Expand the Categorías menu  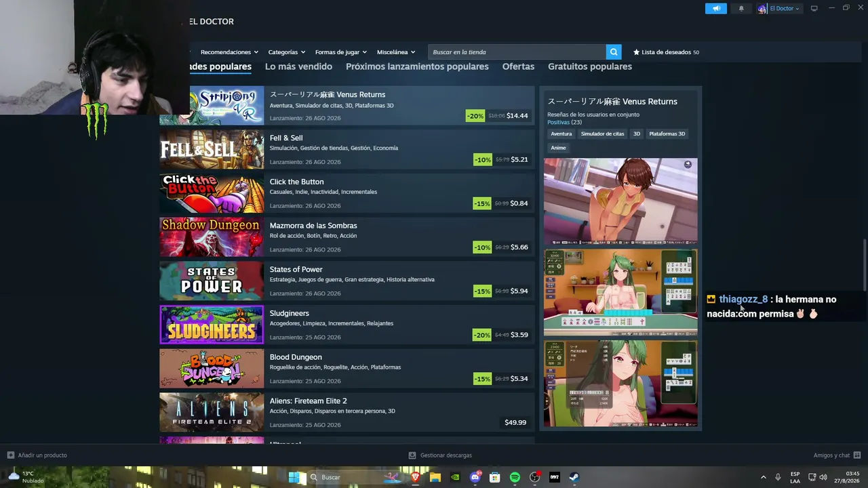[x=287, y=52]
